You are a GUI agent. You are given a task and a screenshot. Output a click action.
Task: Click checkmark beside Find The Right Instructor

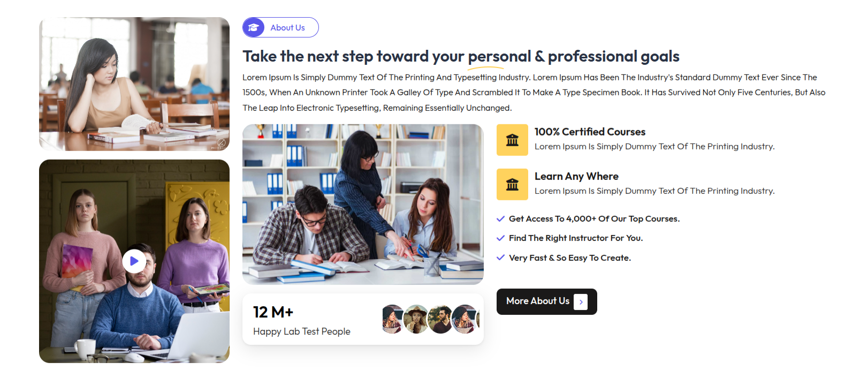click(501, 238)
